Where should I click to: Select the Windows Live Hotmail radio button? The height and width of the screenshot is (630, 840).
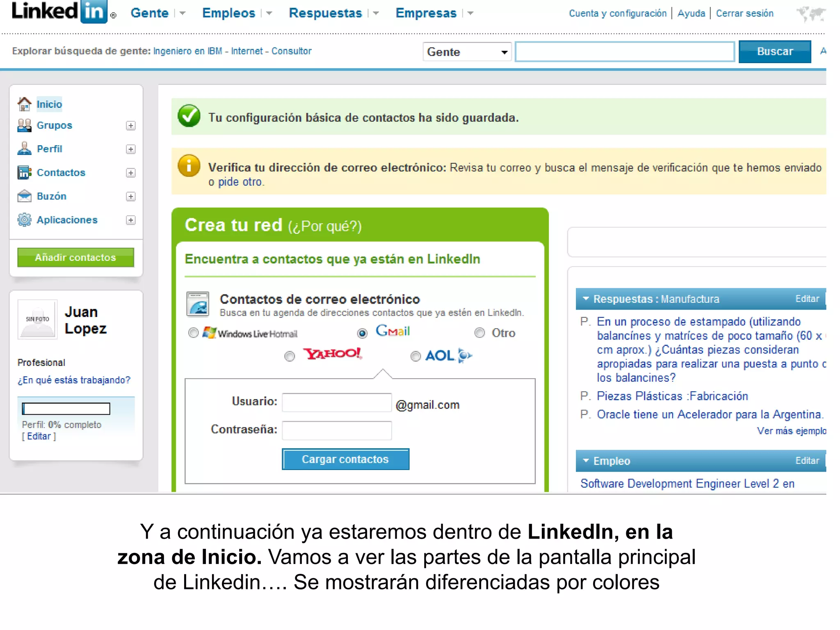point(193,333)
